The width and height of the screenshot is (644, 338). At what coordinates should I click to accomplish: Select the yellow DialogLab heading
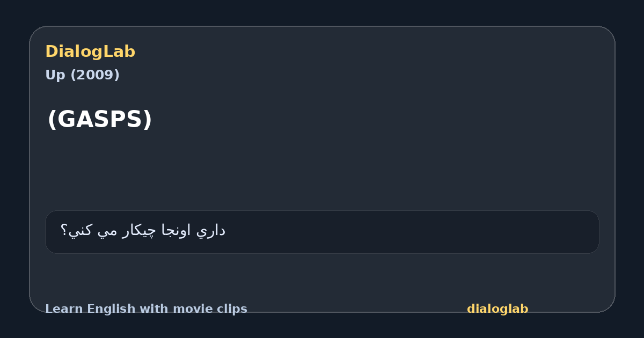click(x=90, y=52)
